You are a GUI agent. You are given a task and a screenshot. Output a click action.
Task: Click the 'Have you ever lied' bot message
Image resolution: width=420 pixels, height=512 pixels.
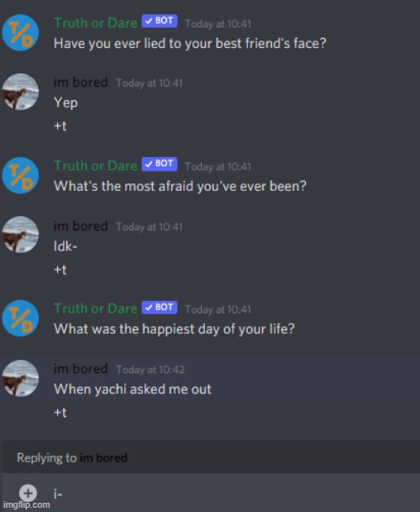click(190, 44)
